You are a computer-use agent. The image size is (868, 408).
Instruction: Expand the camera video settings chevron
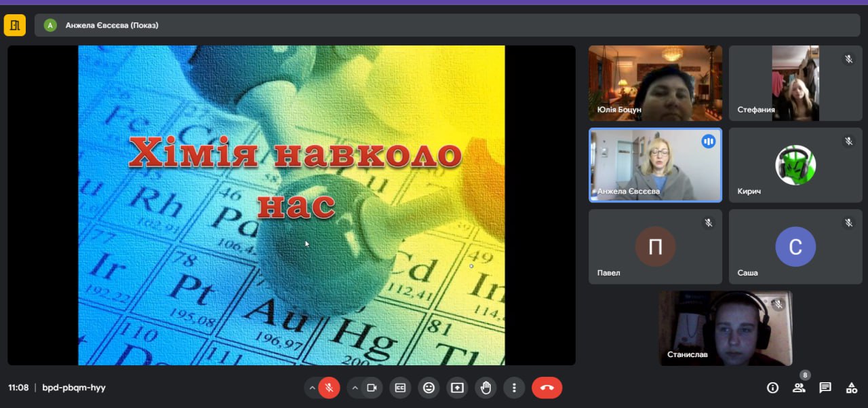(x=355, y=388)
